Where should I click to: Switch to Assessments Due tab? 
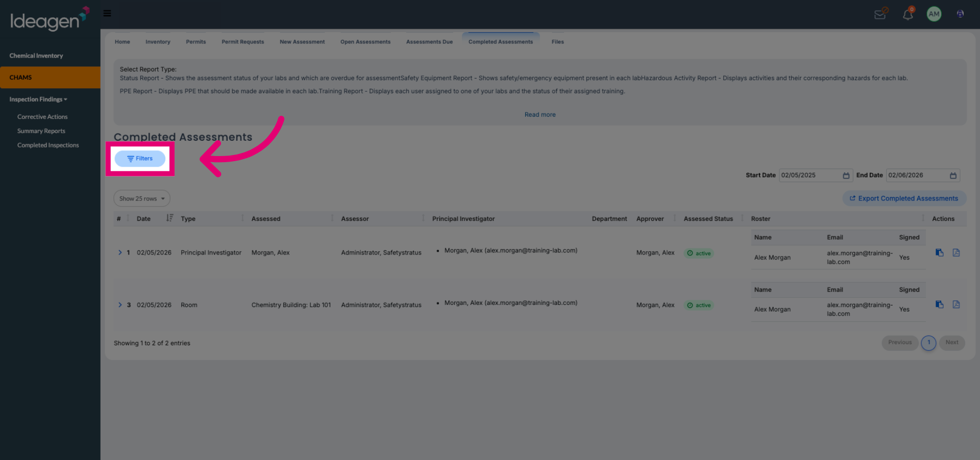pyautogui.click(x=429, y=42)
